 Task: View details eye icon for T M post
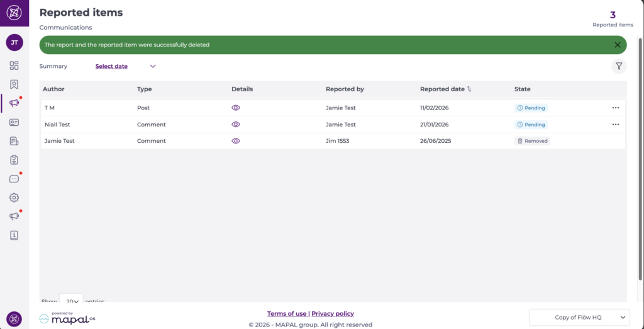(236, 108)
